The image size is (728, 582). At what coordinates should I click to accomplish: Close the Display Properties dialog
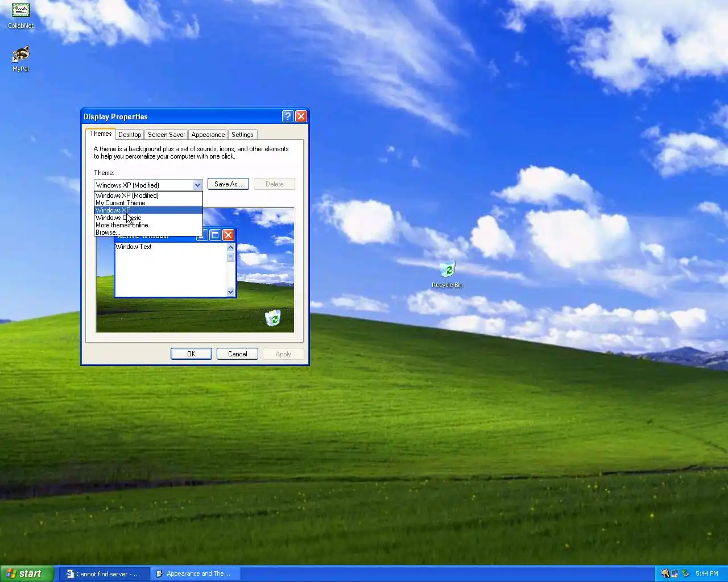pos(301,117)
